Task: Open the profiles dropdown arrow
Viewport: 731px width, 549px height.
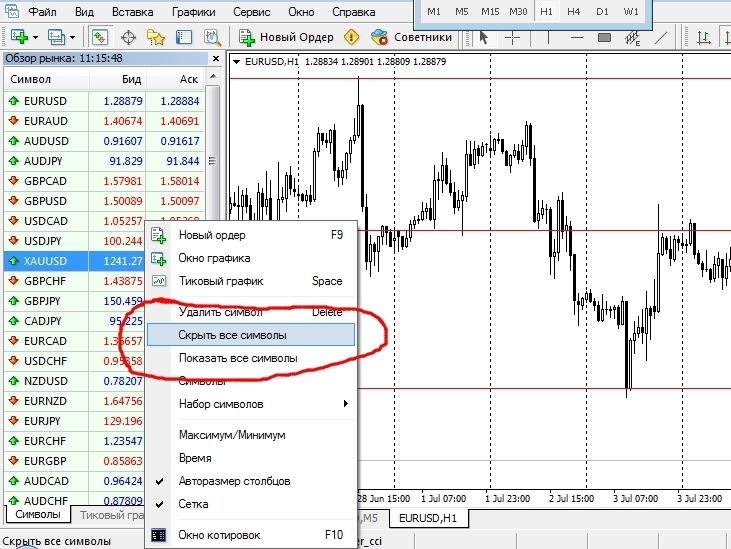Action: coord(72,37)
